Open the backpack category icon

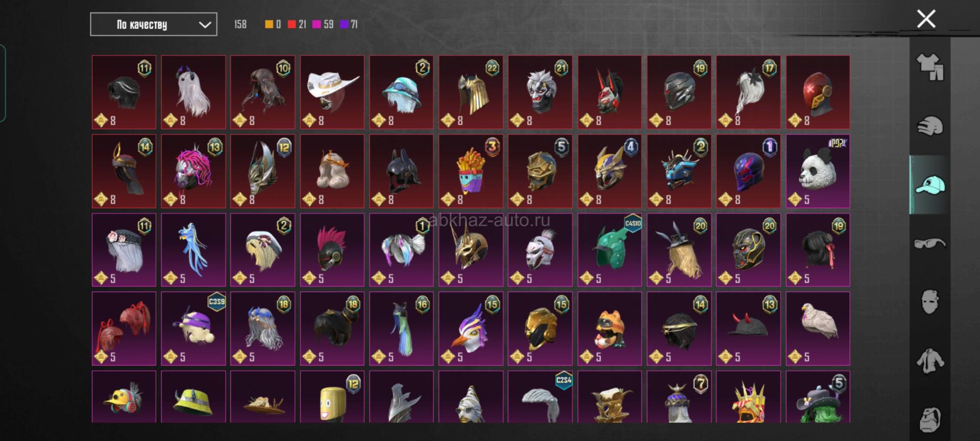tap(930, 420)
